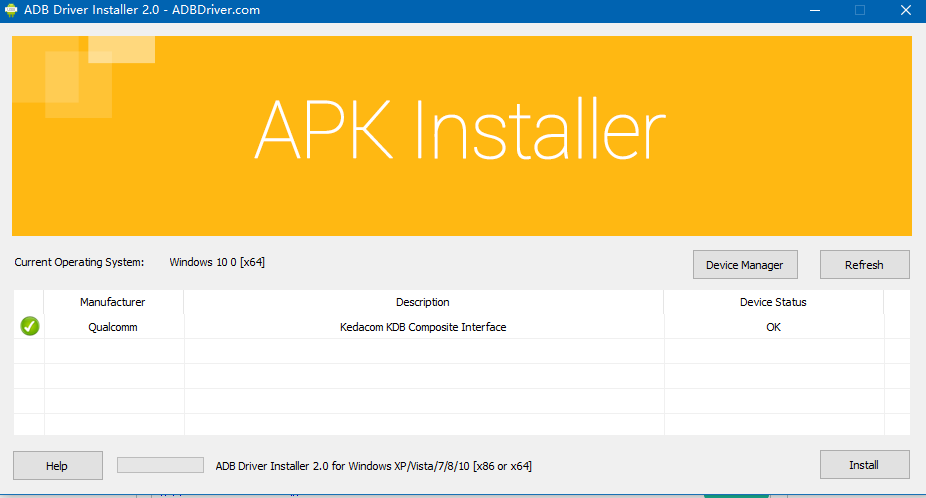Viewport: 926px width, 498px height.
Task: Click the Windows 10 0 [x64] text
Action: [x=217, y=262]
